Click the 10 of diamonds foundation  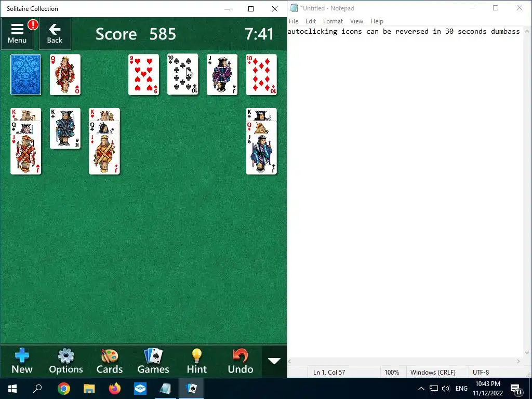pyautogui.click(x=262, y=75)
